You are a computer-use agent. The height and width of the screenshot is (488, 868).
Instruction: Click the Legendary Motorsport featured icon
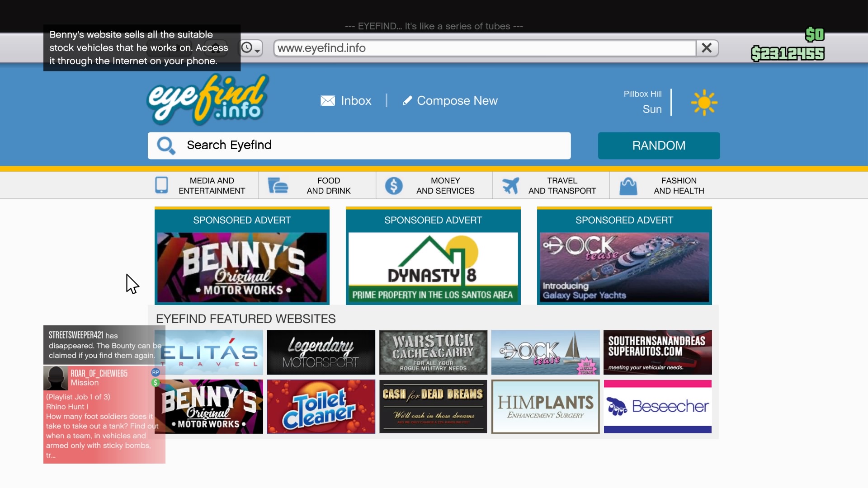[320, 352]
